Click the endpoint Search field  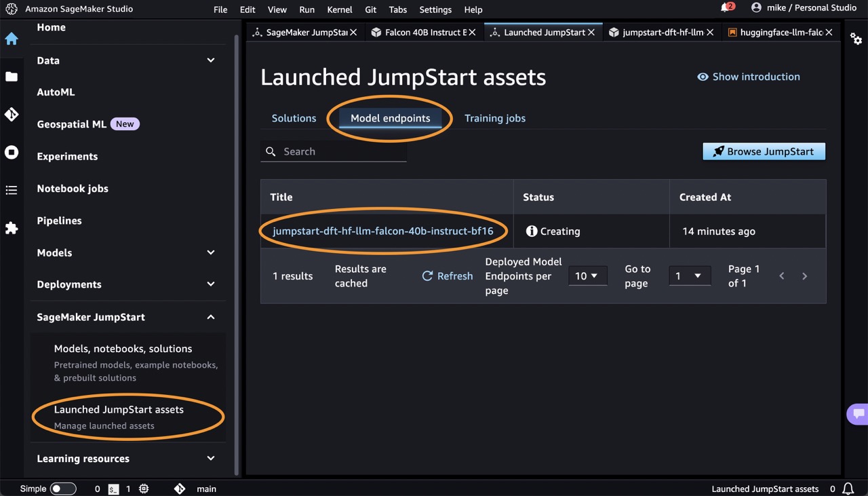334,151
